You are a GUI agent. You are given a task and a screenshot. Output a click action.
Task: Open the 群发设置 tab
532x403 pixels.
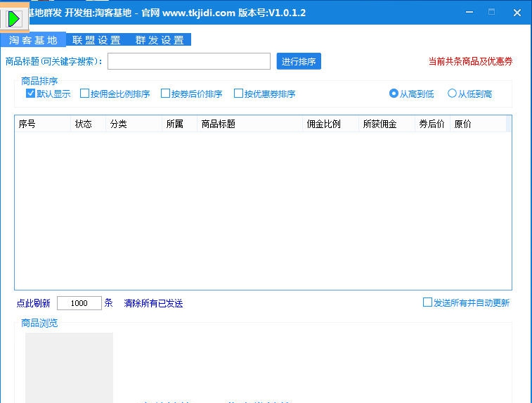160,40
